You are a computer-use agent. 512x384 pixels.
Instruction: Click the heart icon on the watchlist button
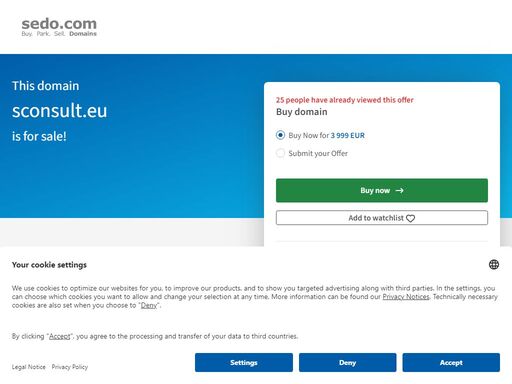click(x=411, y=218)
